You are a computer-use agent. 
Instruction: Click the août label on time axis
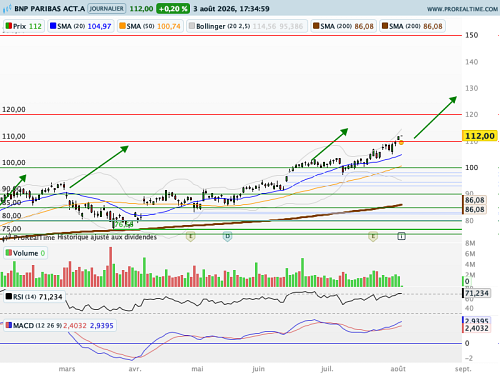(398, 369)
